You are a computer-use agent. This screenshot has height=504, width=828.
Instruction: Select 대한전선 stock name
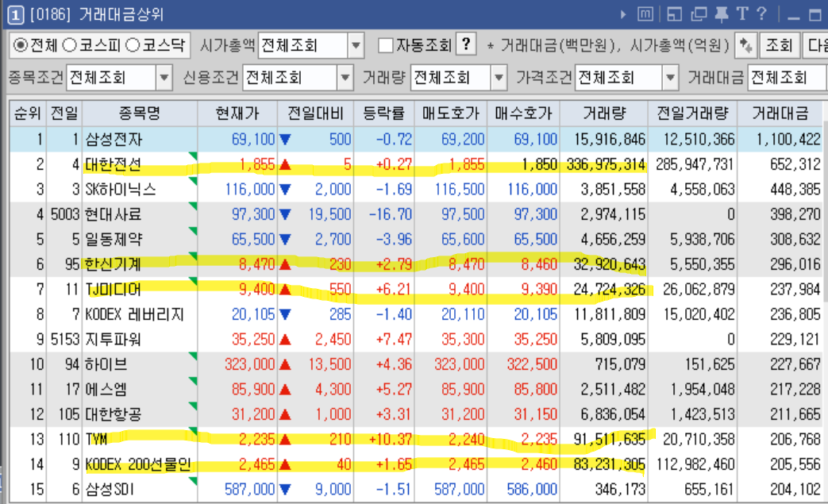113,164
